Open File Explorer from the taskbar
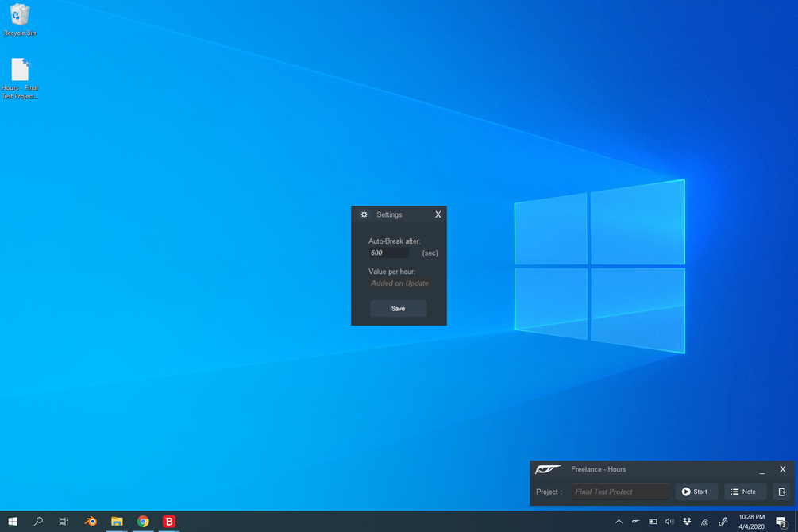798x532 pixels. [x=117, y=522]
